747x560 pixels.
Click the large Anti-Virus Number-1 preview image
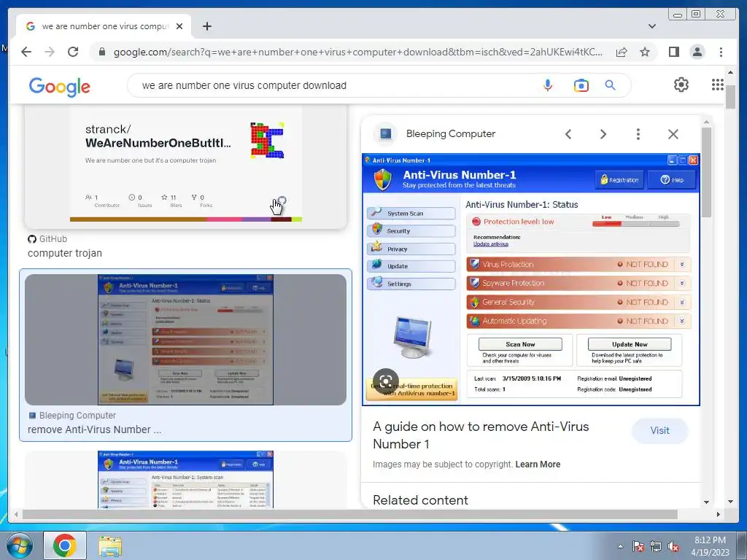[531, 279]
